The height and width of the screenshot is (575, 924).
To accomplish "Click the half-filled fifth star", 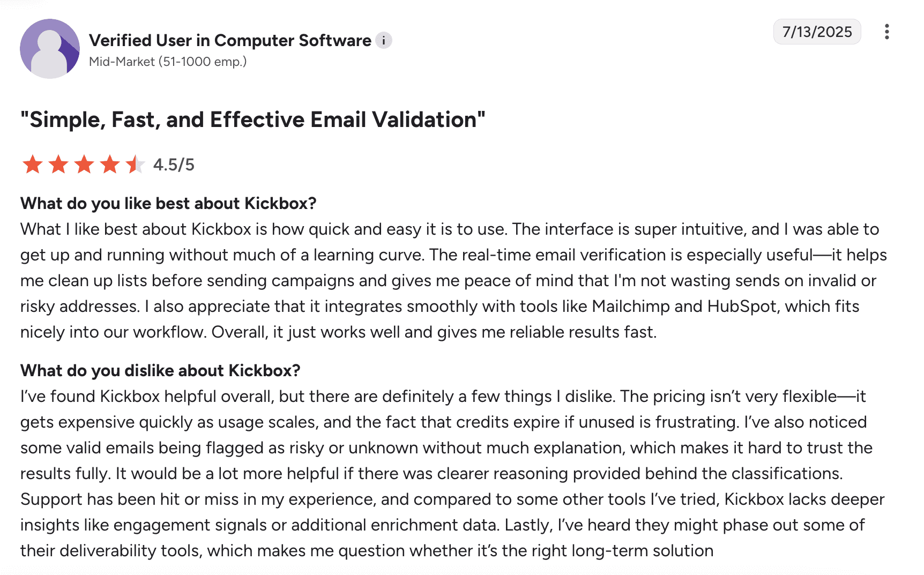I will coord(135,165).
